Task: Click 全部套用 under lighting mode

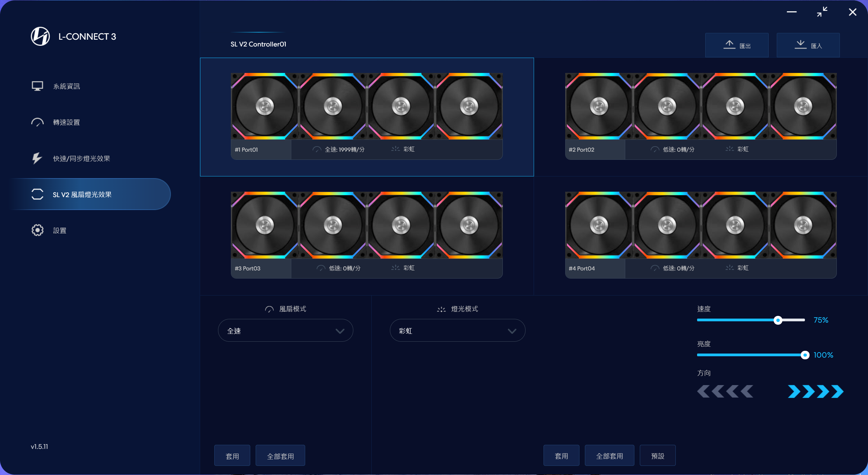Action: point(610,456)
